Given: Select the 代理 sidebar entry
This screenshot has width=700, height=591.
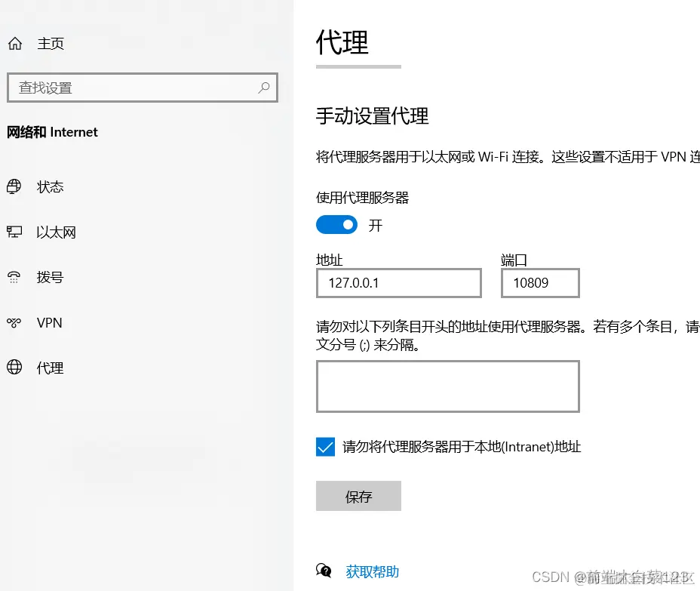Looking at the screenshot, I should (x=50, y=368).
